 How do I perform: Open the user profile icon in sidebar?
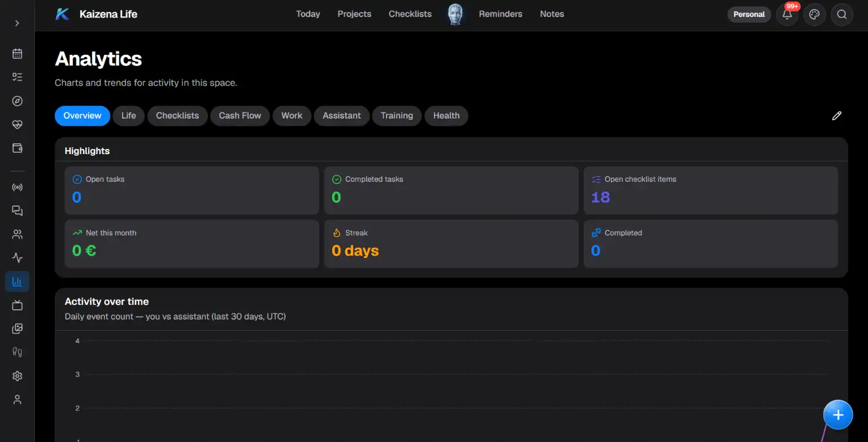point(17,400)
